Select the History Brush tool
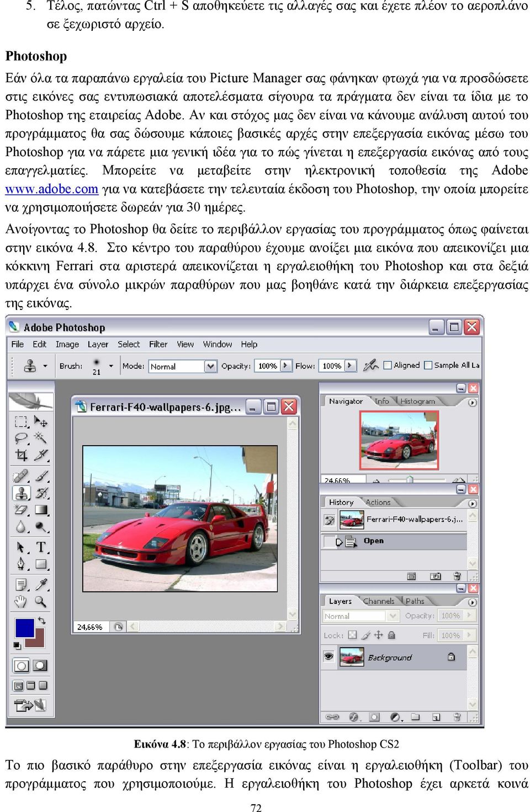 click(x=41, y=493)
